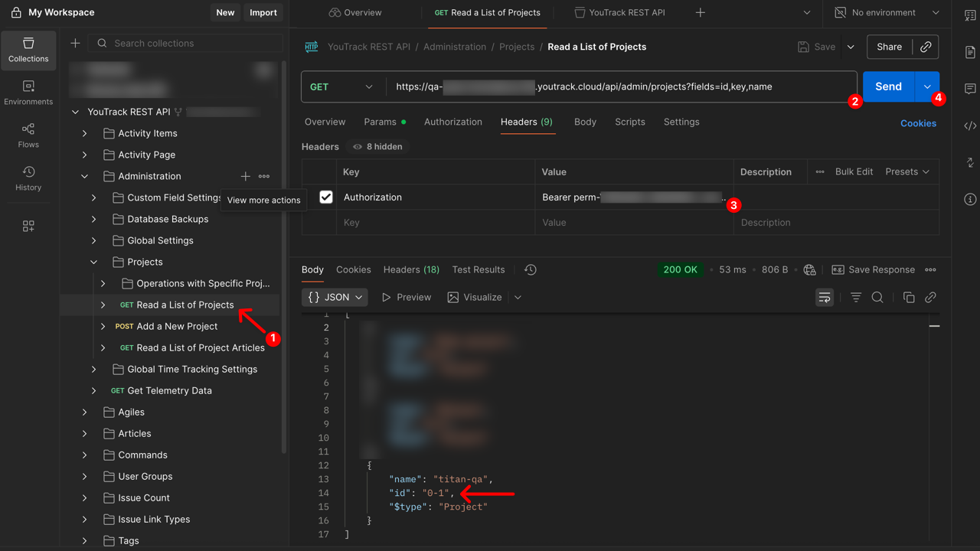The image size is (980, 551).
Task: Open the Flows sidebar panel
Action: 28,135
